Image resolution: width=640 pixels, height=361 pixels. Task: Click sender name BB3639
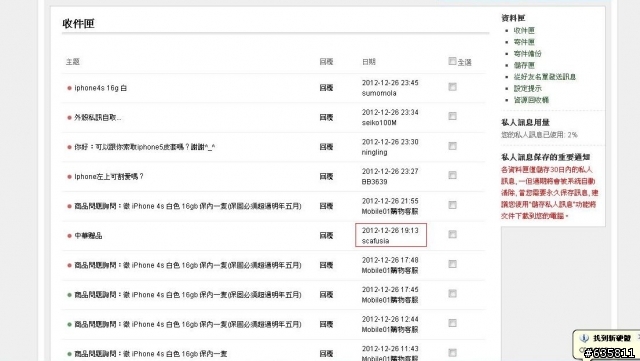click(x=374, y=182)
